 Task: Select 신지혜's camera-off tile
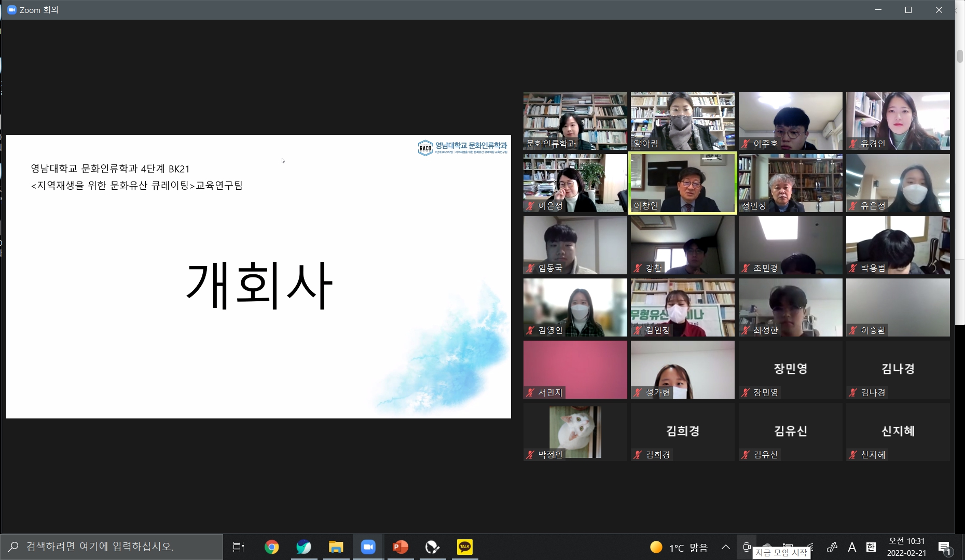click(898, 432)
